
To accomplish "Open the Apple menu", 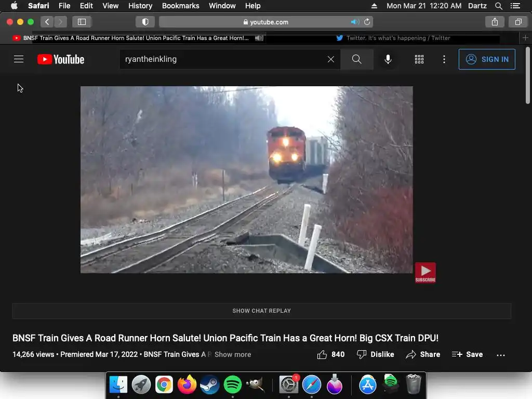I will coord(14,6).
